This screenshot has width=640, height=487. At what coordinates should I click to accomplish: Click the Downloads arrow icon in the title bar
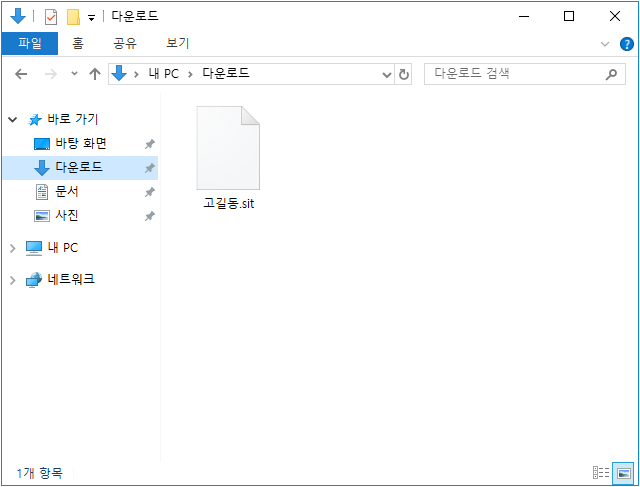coord(18,17)
